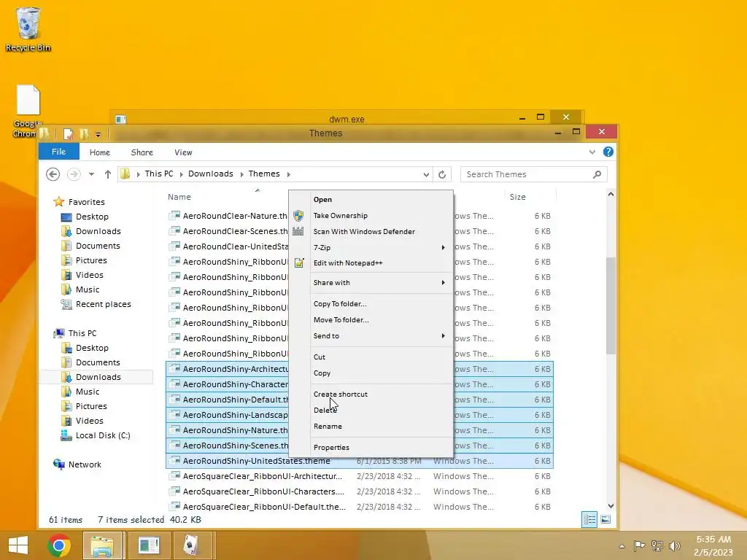Screen dimensions: 747x560
Task: Open File Explorer taskbar button
Action: (x=102, y=545)
